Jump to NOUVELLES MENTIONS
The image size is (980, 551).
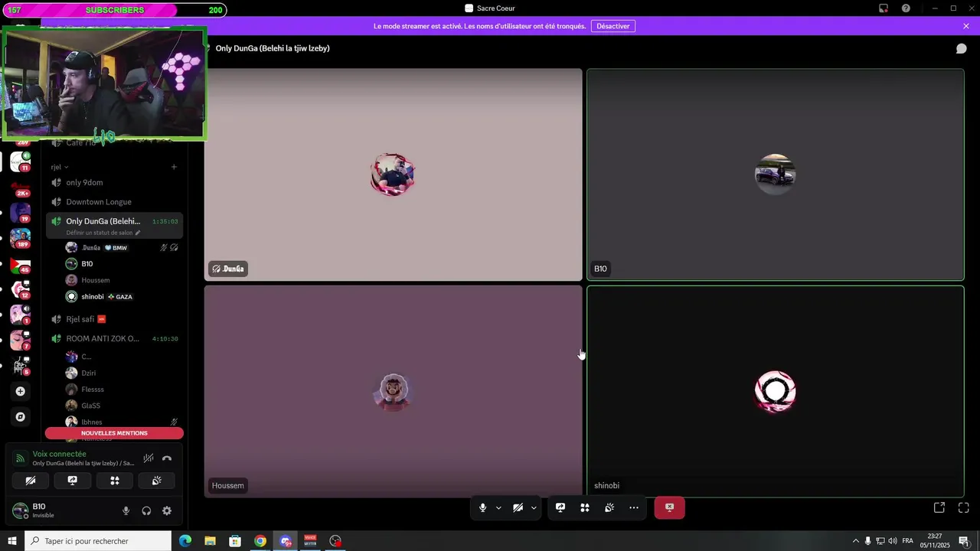114,433
